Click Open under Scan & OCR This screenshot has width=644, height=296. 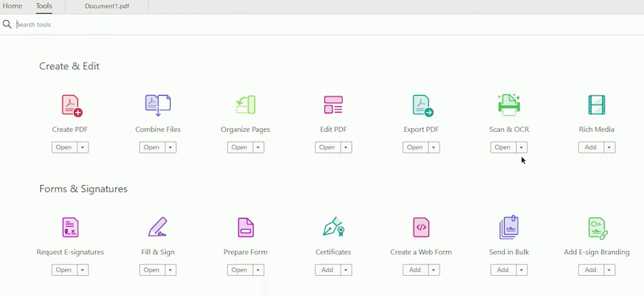(503, 147)
